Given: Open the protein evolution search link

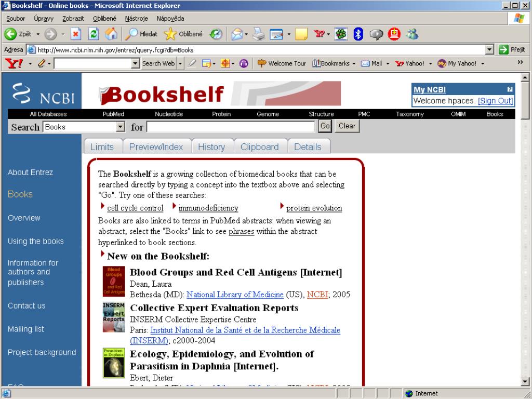Looking at the screenshot, I should [314, 208].
